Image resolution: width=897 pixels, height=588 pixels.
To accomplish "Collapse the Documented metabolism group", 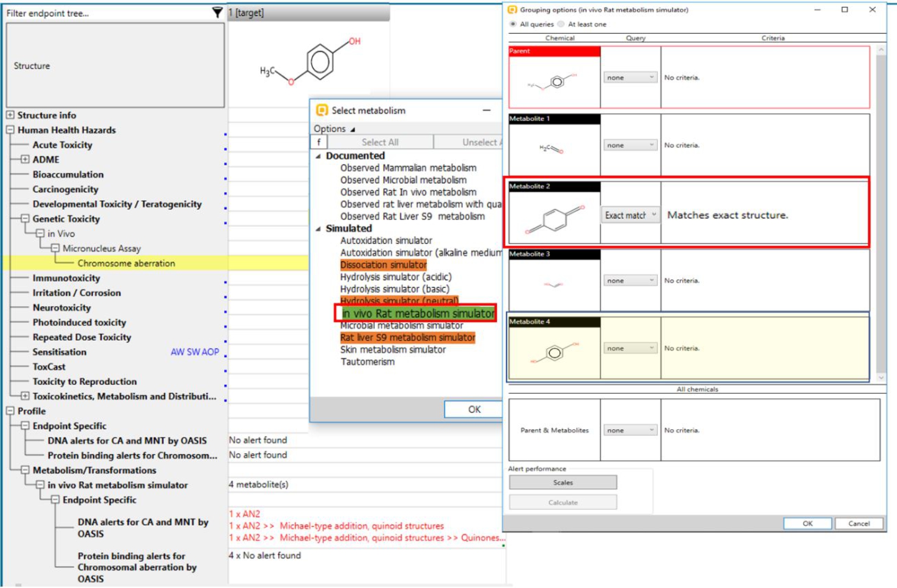I will [x=318, y=156].
